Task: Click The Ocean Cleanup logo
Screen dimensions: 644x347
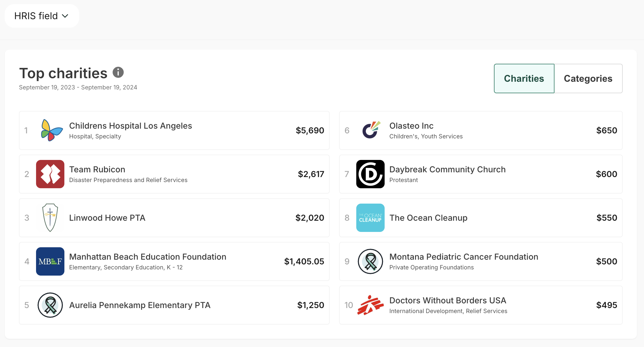Action: (x=370, y=218)
